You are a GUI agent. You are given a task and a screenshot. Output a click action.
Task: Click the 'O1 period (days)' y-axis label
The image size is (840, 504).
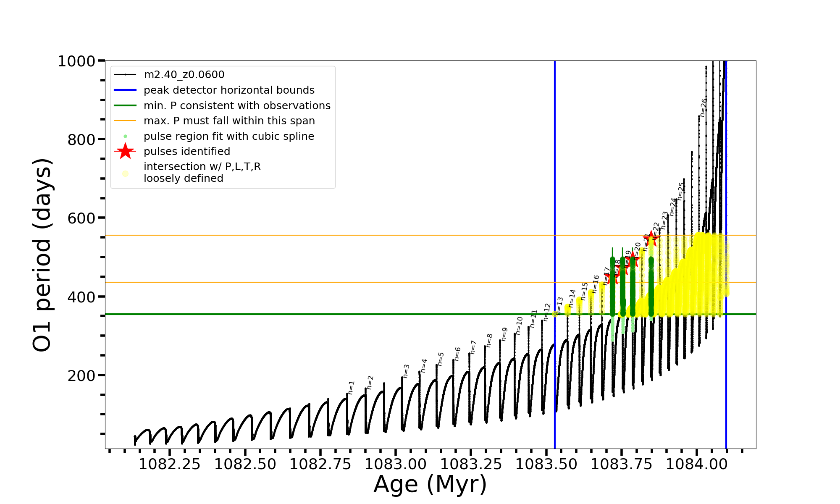tap(42, 255)
